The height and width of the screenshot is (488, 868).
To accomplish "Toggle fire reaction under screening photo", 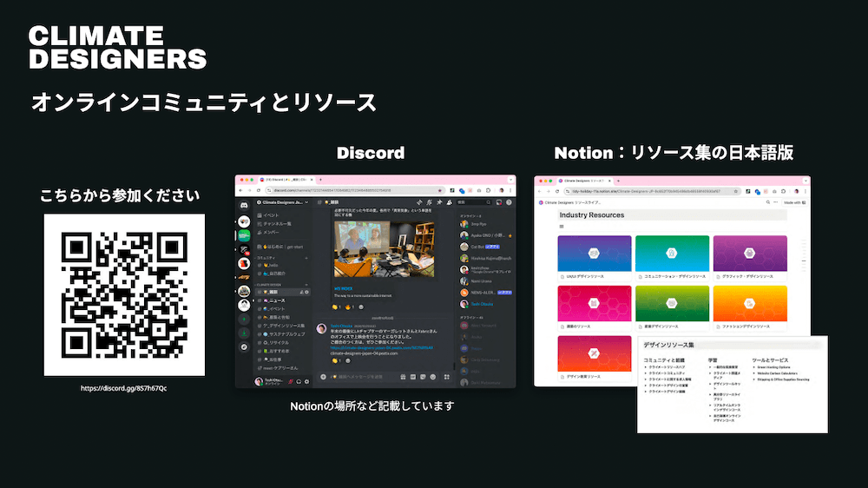I will point(351,307).
